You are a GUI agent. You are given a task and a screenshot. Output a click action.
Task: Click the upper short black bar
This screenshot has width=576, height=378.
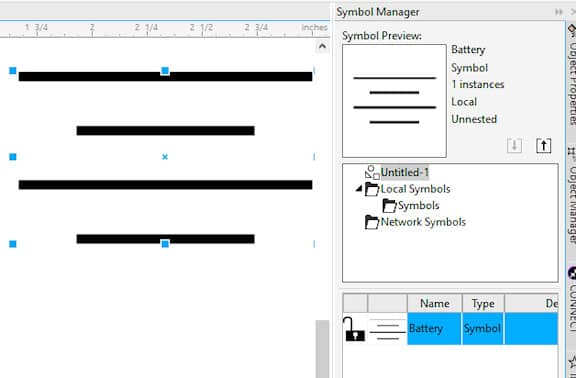click(x=165, y=131)
